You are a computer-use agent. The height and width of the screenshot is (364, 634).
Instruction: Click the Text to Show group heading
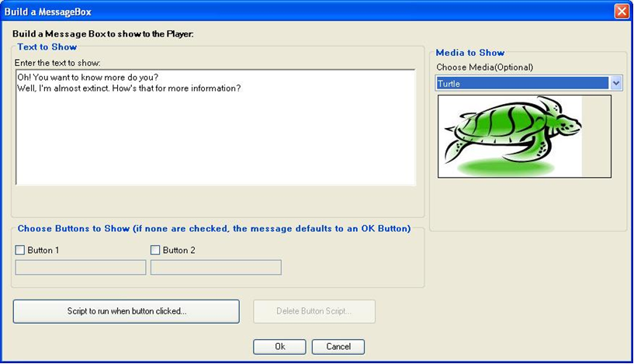coord(47,47)
